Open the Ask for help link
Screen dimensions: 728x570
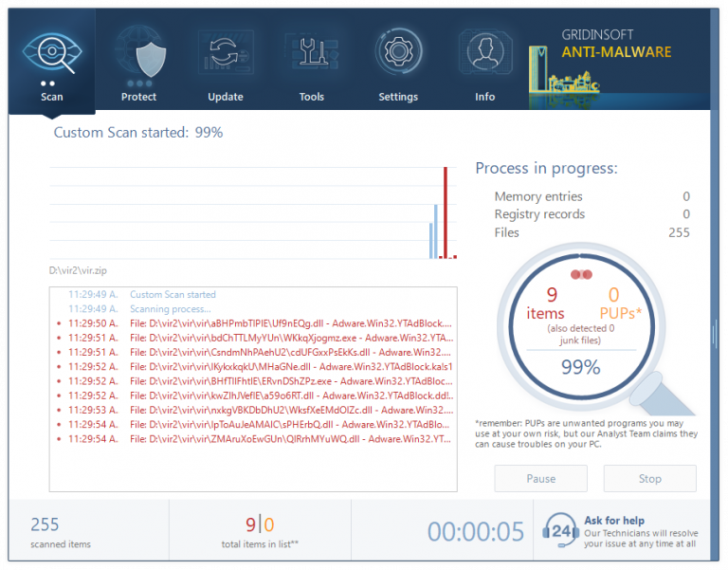(x=614, y=520)
